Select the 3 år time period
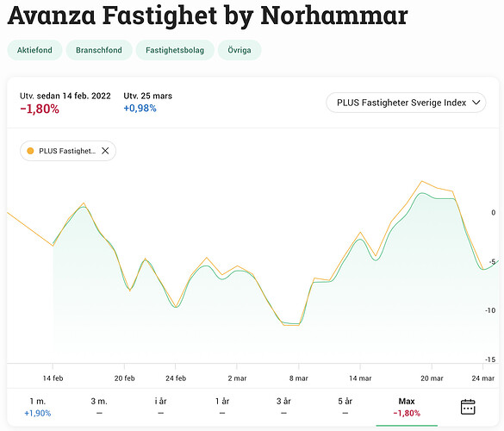The width and height of the screenshot is (504, 431). pyautogui.click(x=283, y=407)
